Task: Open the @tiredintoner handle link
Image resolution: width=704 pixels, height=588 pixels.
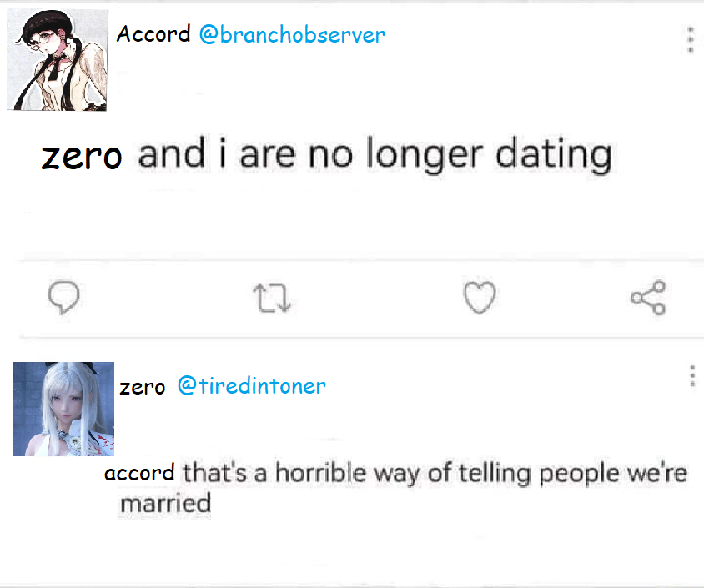Action: point(251,386)
